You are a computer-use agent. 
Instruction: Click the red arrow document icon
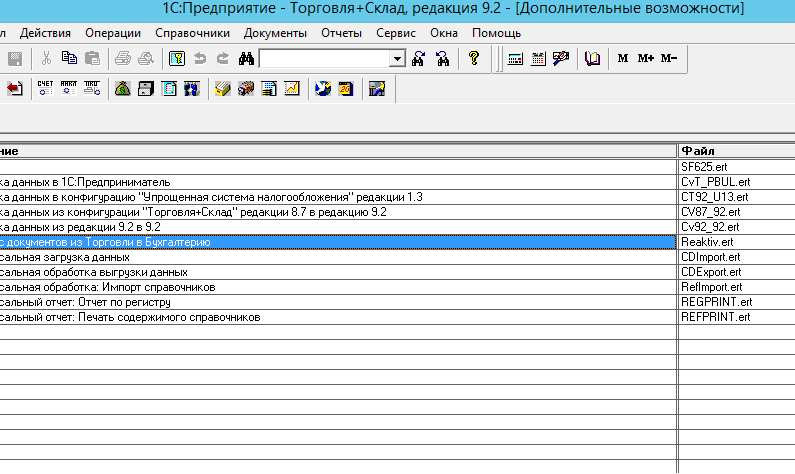pos(15,89)
